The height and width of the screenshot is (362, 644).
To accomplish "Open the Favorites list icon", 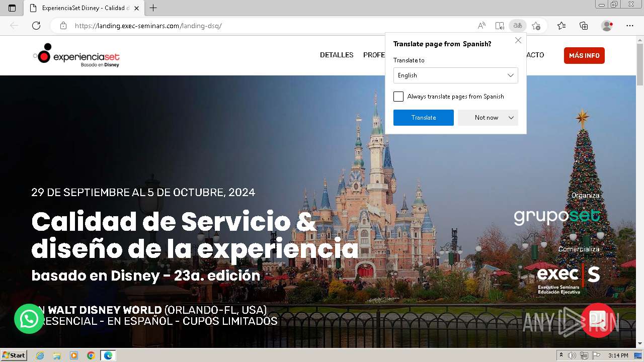I will (x=561, y=26).
